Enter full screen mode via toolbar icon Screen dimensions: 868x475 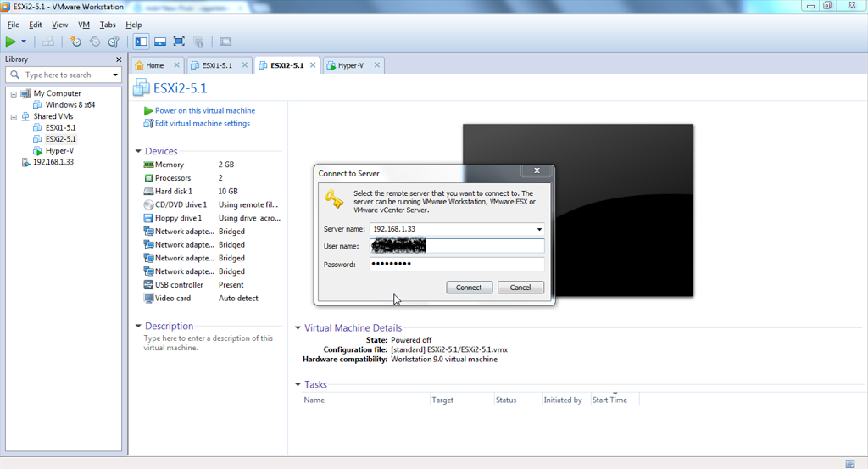179,42
